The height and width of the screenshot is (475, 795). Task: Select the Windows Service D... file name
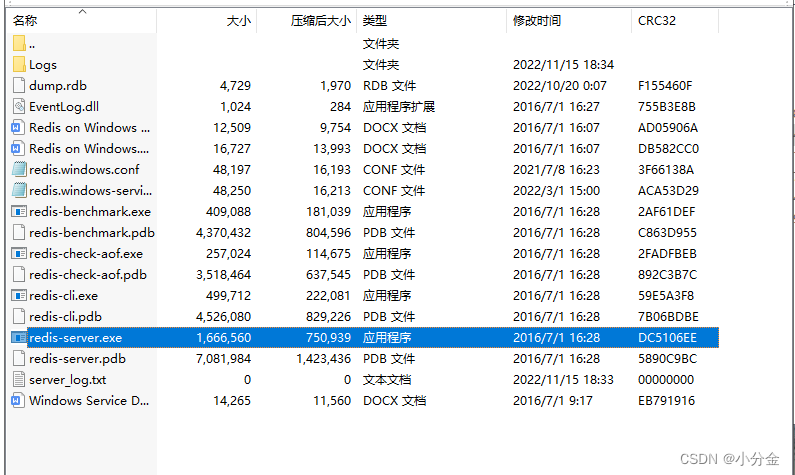(89, 400)
